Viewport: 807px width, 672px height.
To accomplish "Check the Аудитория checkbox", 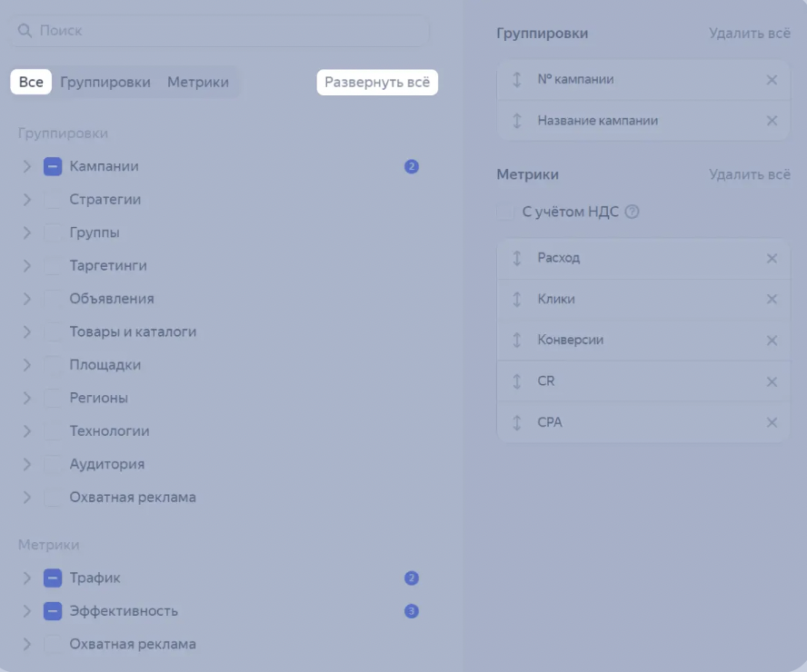I will pyautogui.click(x=53, y=464).
